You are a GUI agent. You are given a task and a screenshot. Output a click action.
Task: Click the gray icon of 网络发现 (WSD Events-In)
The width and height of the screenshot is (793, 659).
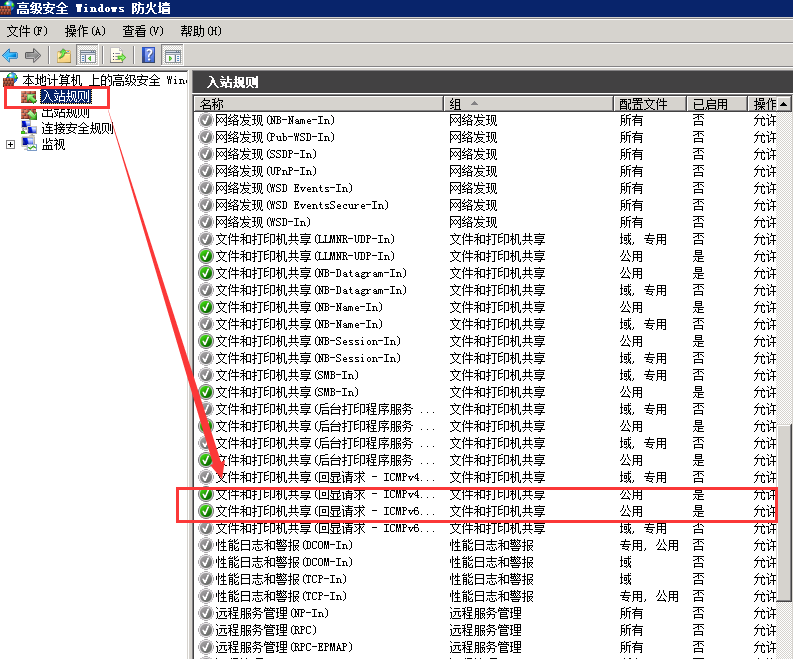206,188
